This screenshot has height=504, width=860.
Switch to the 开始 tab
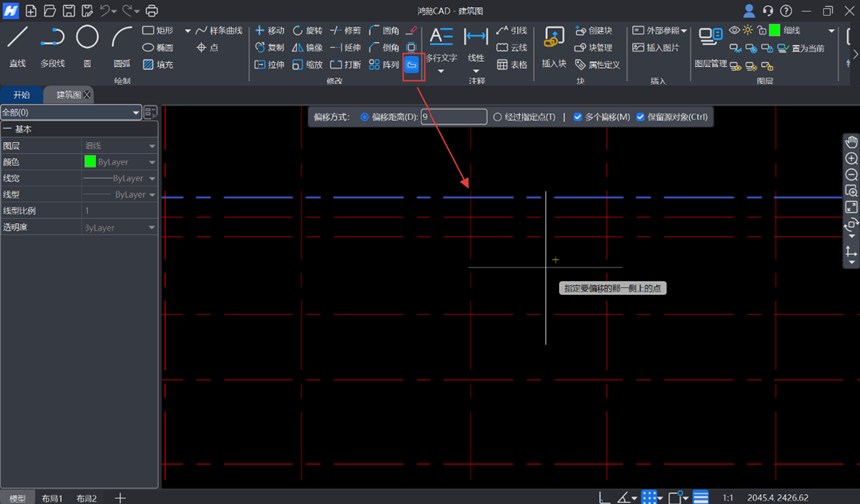(21, 95)
